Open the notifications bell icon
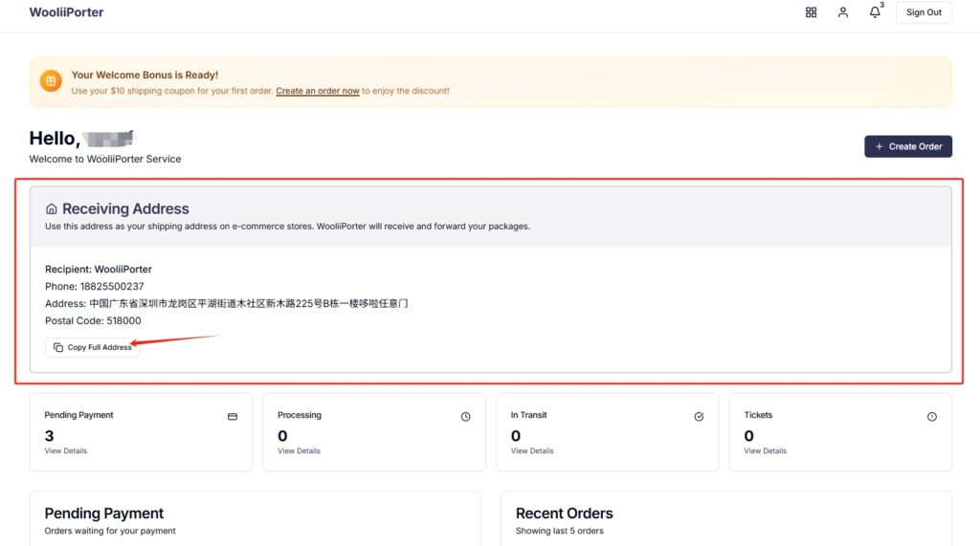980x546 pixels. click(875, 11)
